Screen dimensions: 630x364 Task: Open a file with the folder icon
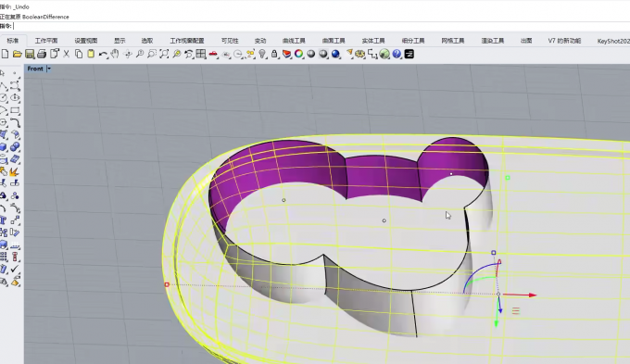coord(17,54)
